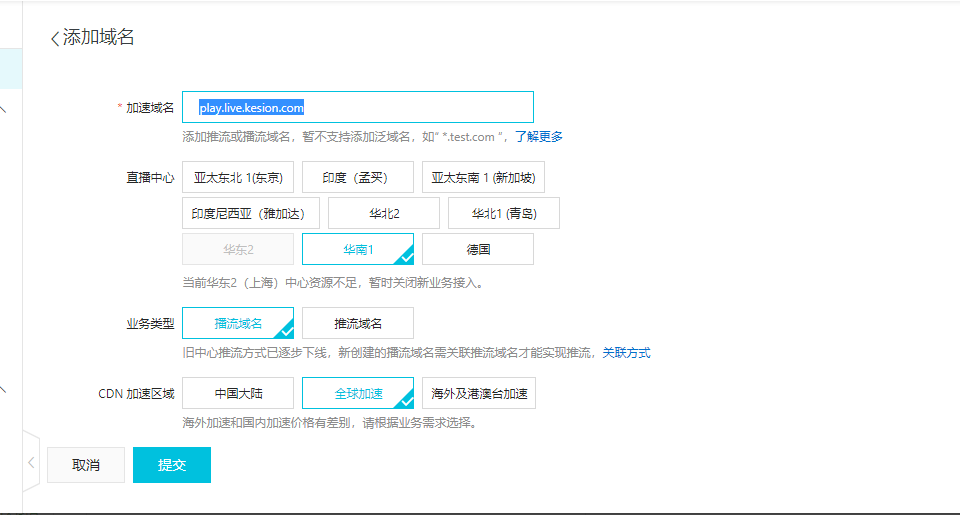Image resolution: width=960 pixels, height=515 pixels.
Task: Select 印度尼西亚（雅加达） live center
Action: (x=250, y=213)
